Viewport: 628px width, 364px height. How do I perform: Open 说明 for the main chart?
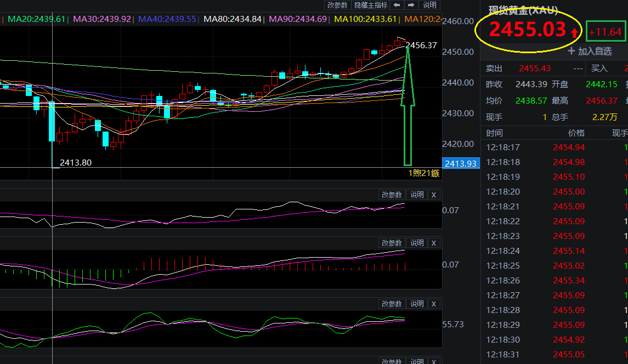click(x=430, y=5)
